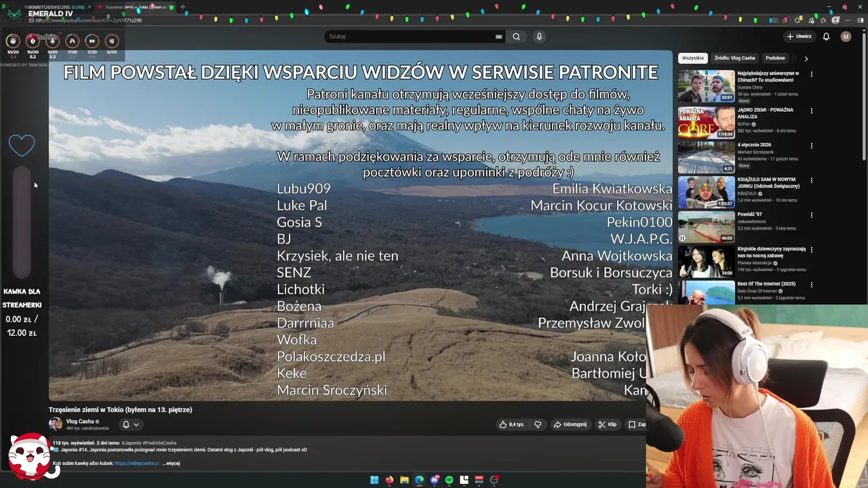The width and height of the screenshot is (868, 488).
Task: Open YouTube notifications bell
Action: pyautogui.click(x=826, y=37)
